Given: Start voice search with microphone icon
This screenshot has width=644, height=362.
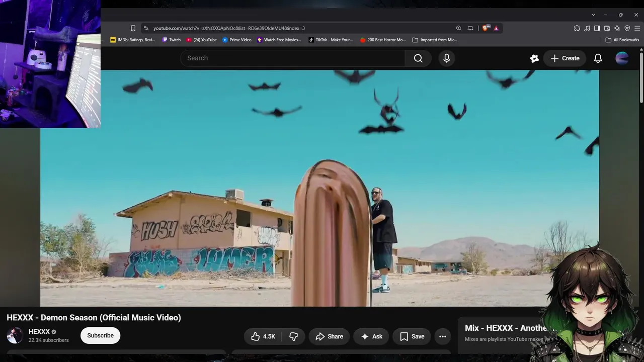Looking at the screenshot, I should click(x=447, y=58).
